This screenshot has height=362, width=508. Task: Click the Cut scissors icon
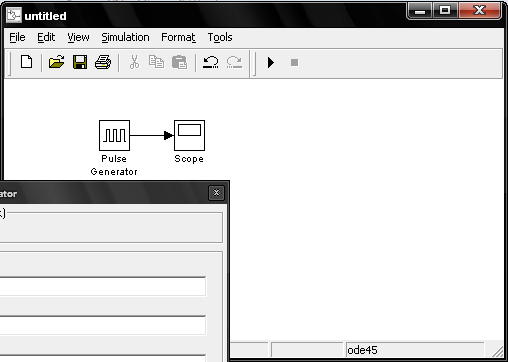point(134,62)
